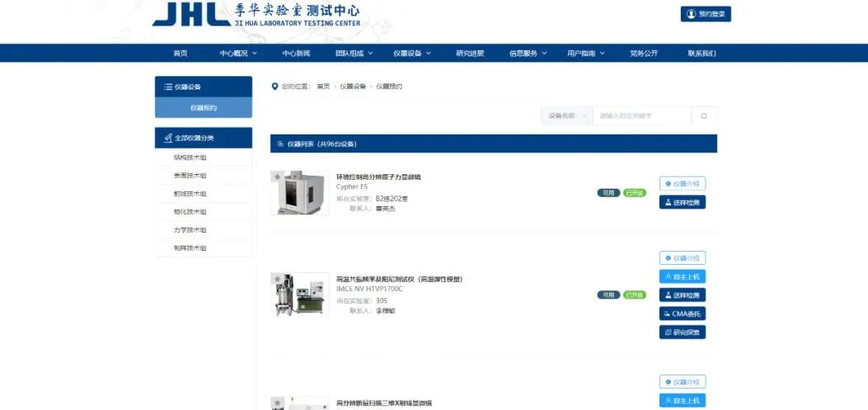Click 送样检测 for Cypher ES

click(683, 202)
